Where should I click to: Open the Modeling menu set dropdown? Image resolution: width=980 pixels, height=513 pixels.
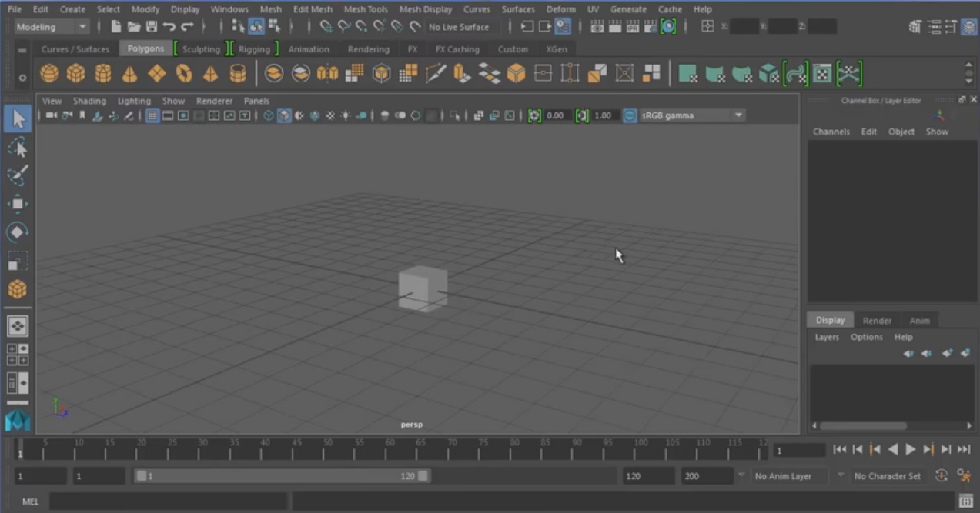[x=52, y=26]
